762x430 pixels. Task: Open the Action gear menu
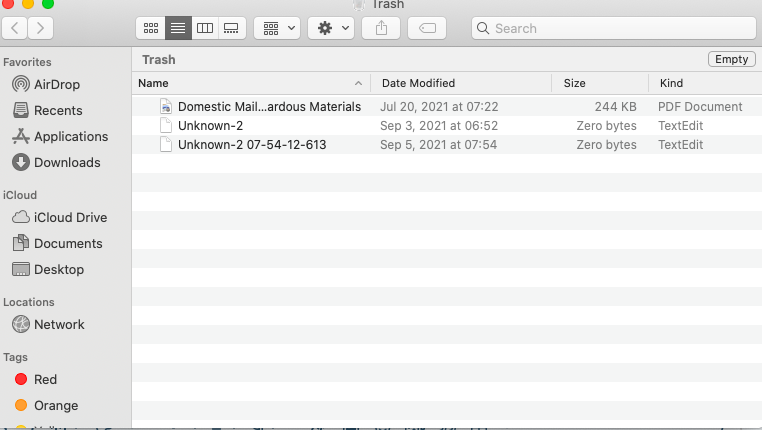pos(331,28)
